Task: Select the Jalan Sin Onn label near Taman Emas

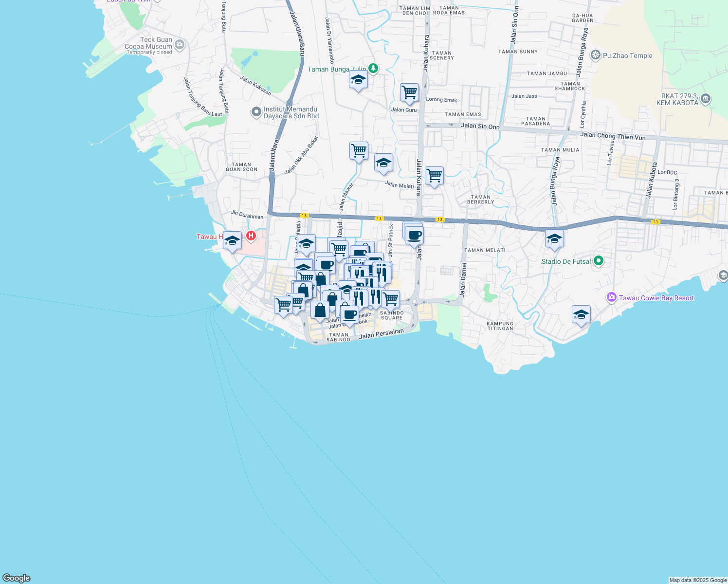Action: pos(480,126)
